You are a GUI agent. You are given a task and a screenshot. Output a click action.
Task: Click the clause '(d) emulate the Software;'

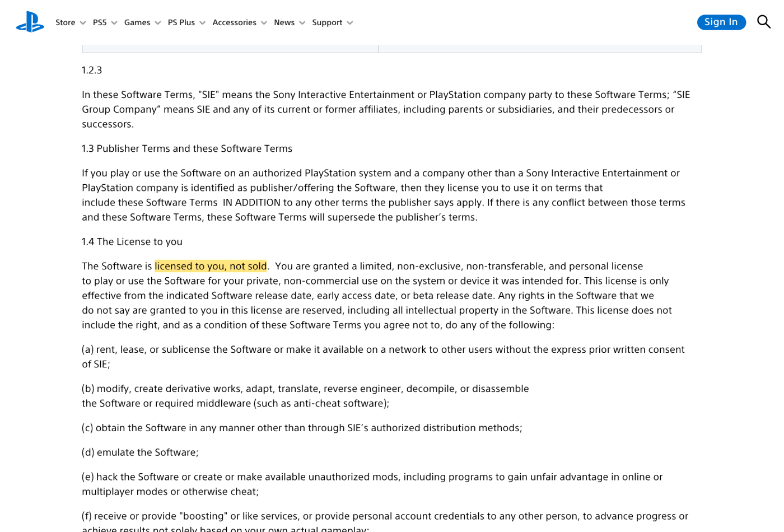click(140, 452)
